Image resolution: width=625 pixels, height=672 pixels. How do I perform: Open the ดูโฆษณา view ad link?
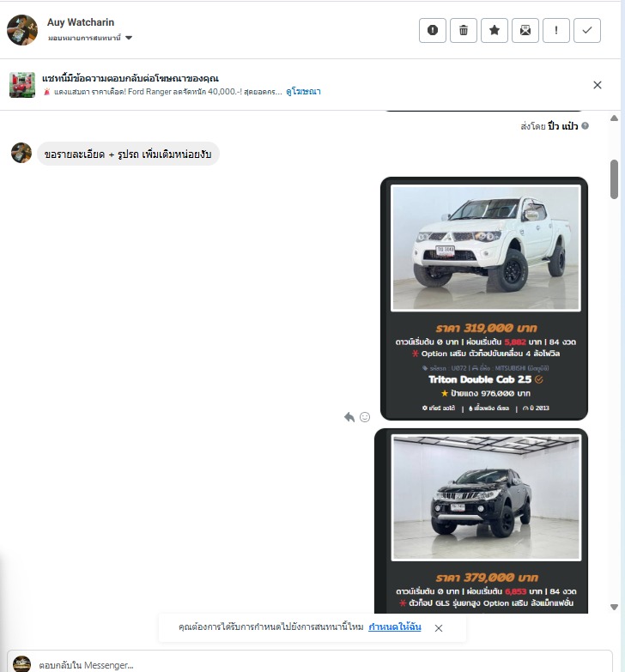click(x=303, y=92)
